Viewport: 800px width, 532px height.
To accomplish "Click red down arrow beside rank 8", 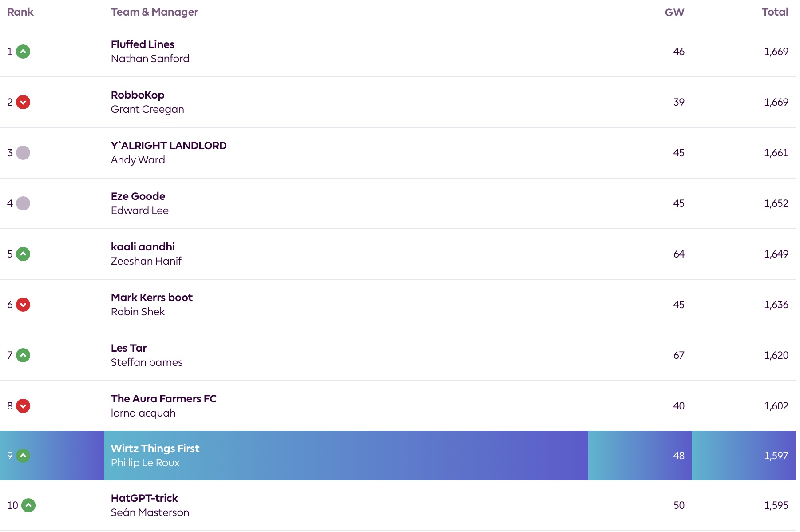I will 23,406.
